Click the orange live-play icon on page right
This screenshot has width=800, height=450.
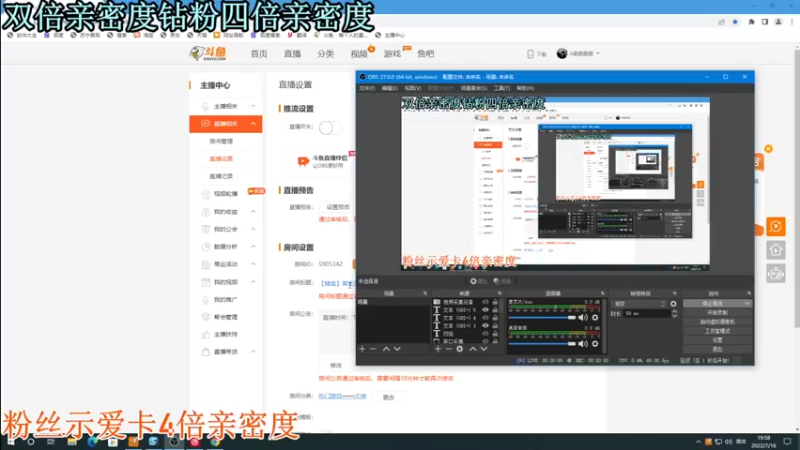776,226
